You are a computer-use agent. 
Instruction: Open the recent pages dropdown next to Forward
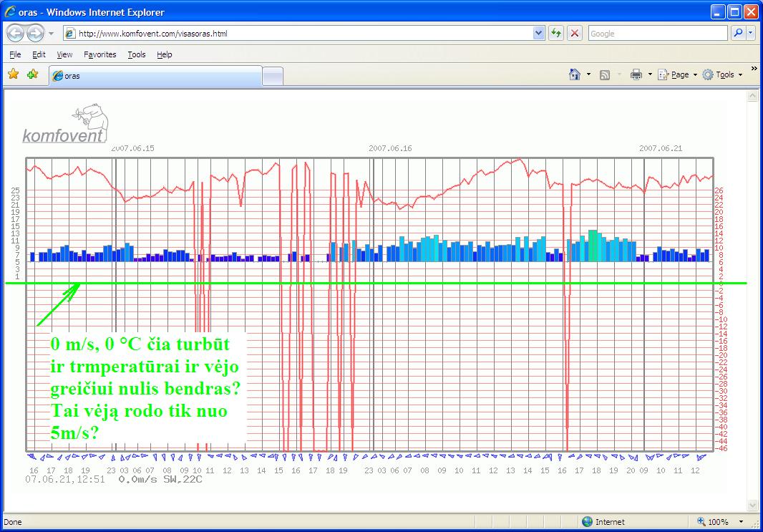(51, 34)
